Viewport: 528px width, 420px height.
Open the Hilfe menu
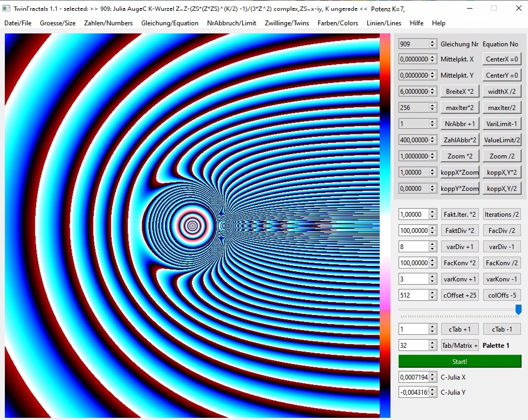pos(416,23)
